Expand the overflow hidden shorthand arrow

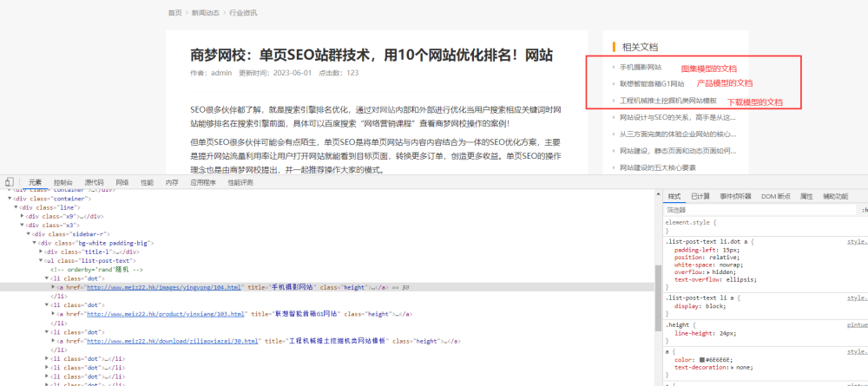[x=708, y=272]
